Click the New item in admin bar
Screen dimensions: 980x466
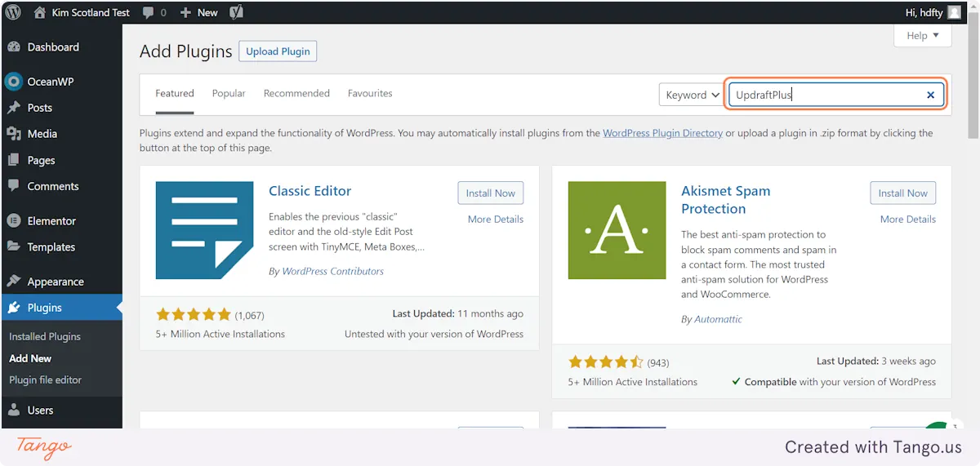[198, 12]
